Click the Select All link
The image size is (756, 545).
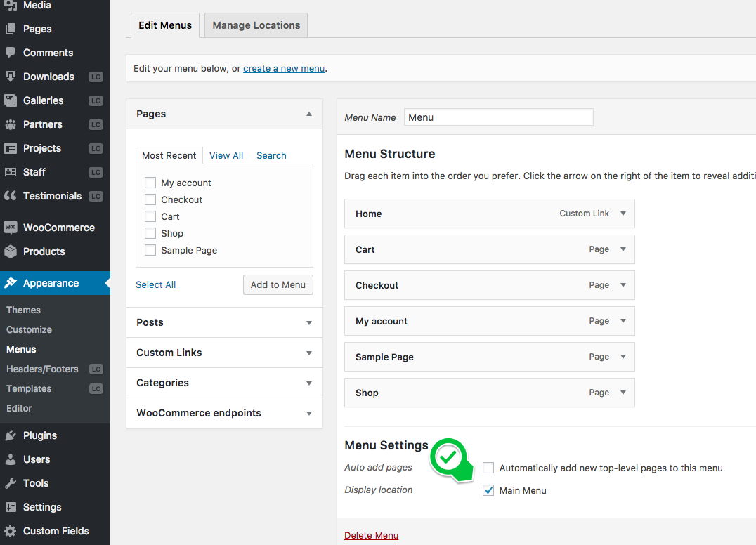click(156, 284)
